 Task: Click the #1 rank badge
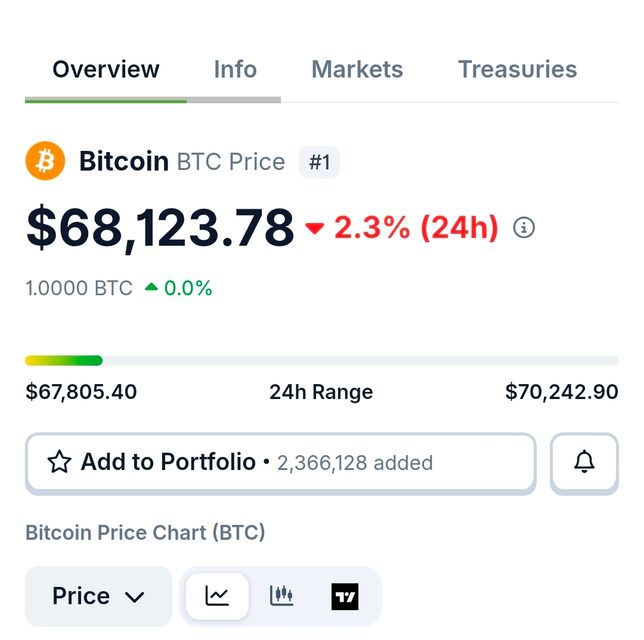(x=319, y=162)
